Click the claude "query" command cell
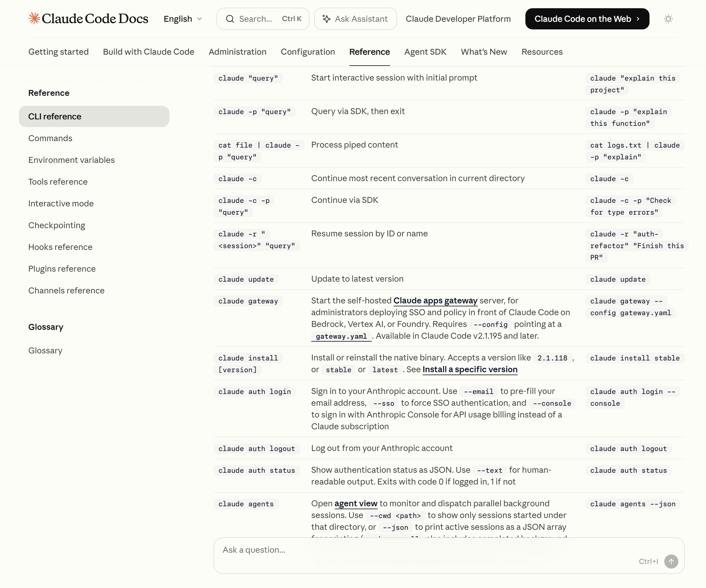This screenshot has width=706, height=588. point(248,78)
